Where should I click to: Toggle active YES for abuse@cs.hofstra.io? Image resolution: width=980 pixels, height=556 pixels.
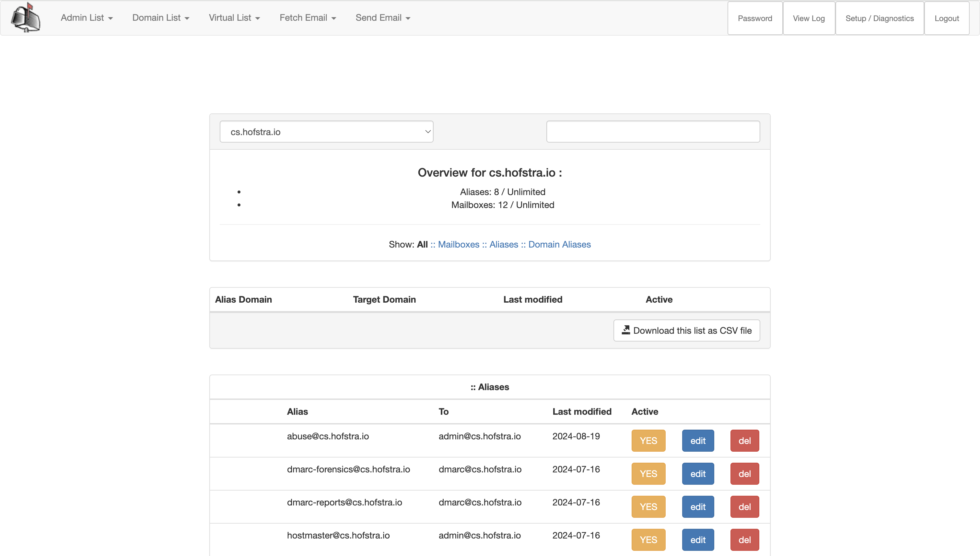(x=648, y=441)
